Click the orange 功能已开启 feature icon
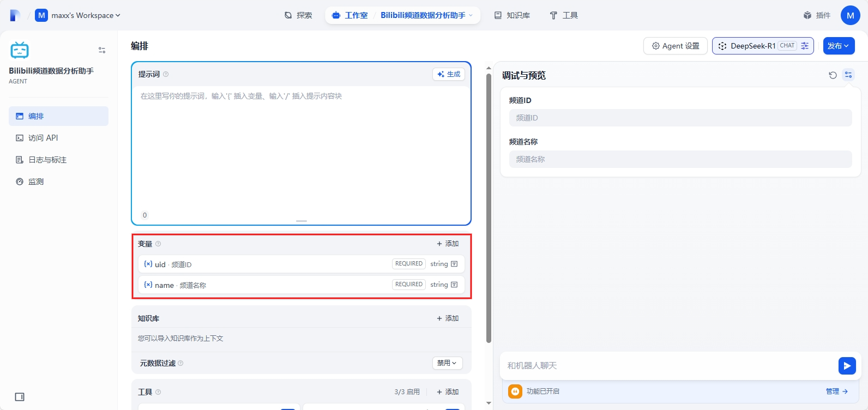The image size is (868, 410). [x=515, y=391]
